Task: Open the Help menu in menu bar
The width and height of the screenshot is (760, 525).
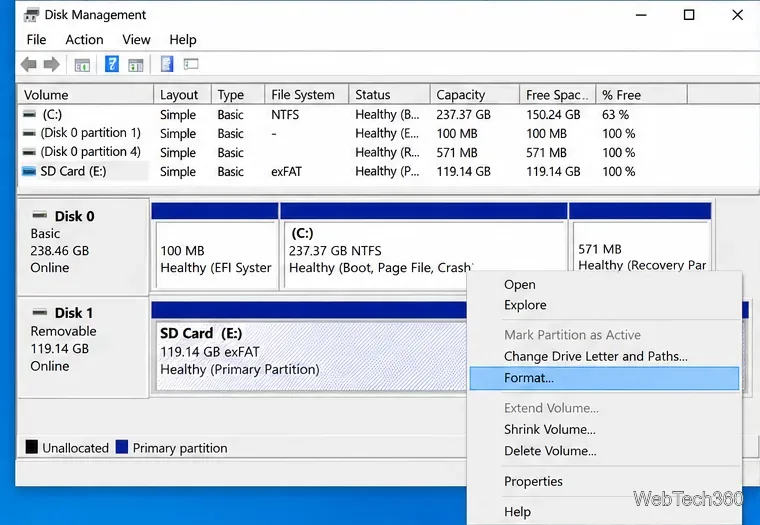Action: pos(183,40)
